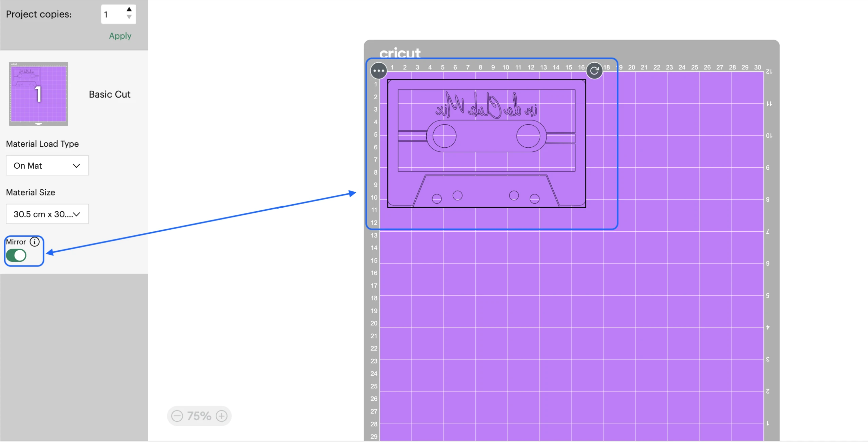Zoom in with the plus icon

click(x=222, y=416)
